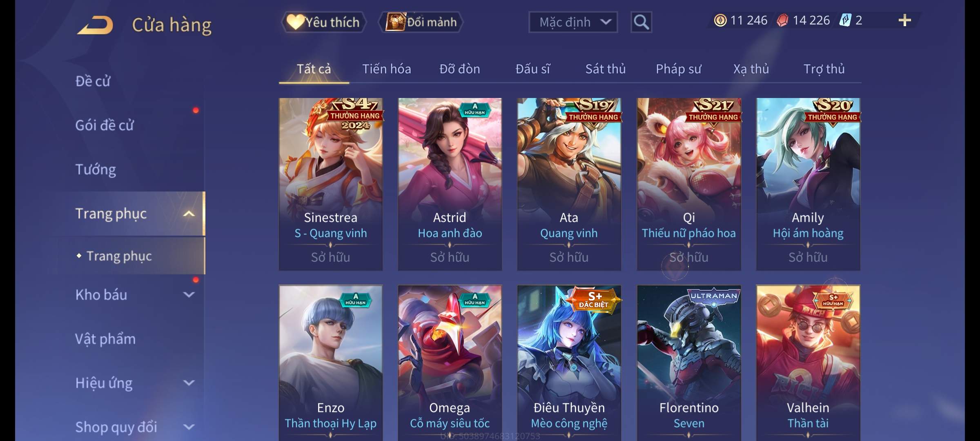Open the Mặc định sort dropdown
This screenshot has height=441, width=980.
573,22
